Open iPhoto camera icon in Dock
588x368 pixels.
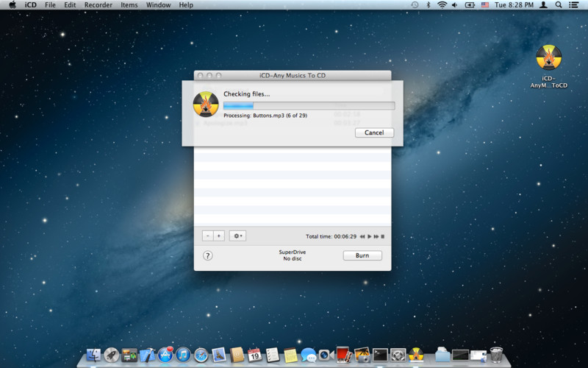pos(362,355)
